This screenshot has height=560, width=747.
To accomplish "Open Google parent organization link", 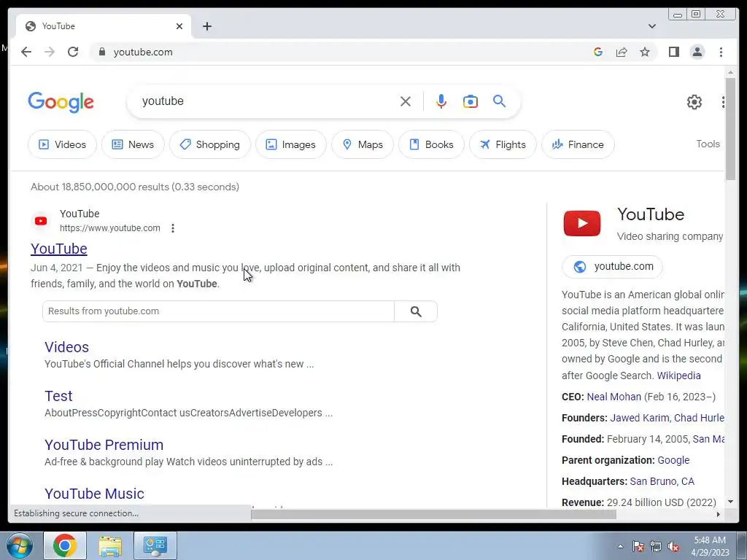I will 673,460.
